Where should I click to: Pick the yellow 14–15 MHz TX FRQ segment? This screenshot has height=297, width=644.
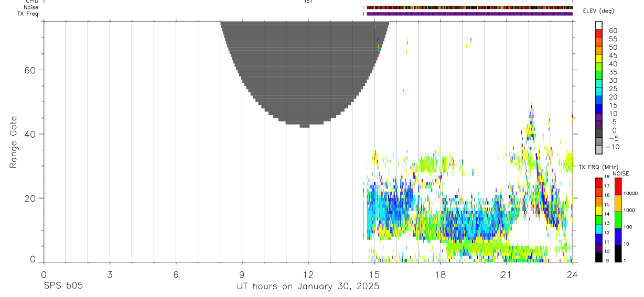(598, 211)
